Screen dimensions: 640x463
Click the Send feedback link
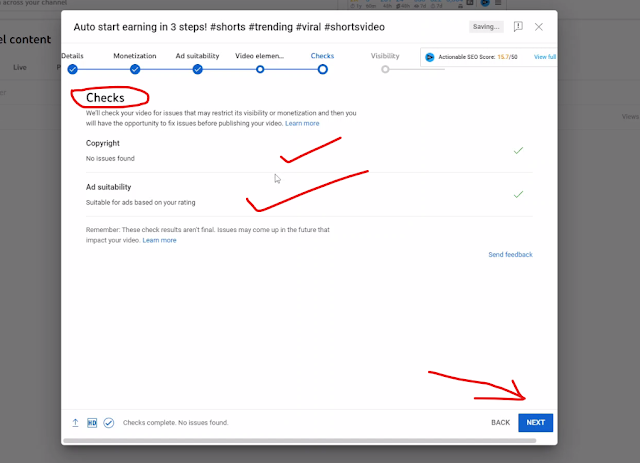coord(510,254)
